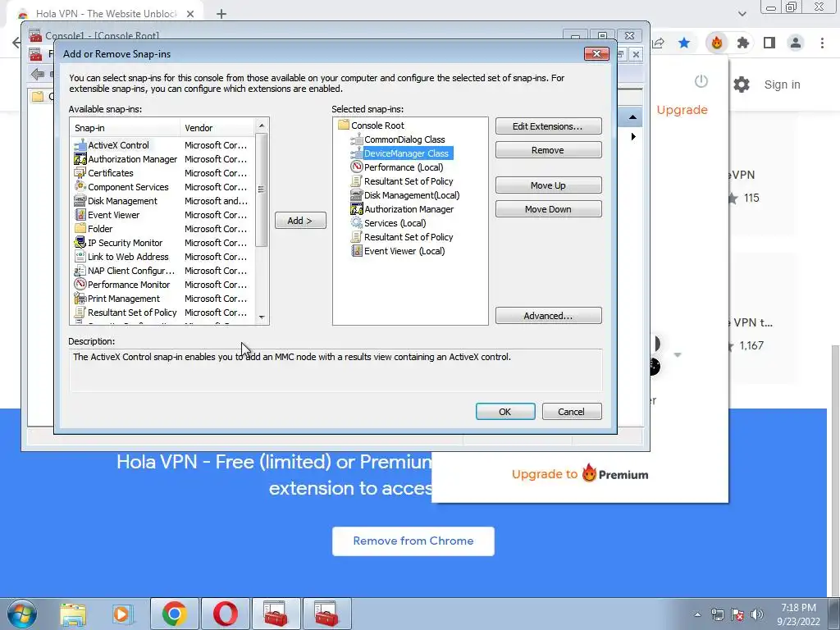Click Upgrade to Premium link
The image size is (840, 630).
click(580, 474)
